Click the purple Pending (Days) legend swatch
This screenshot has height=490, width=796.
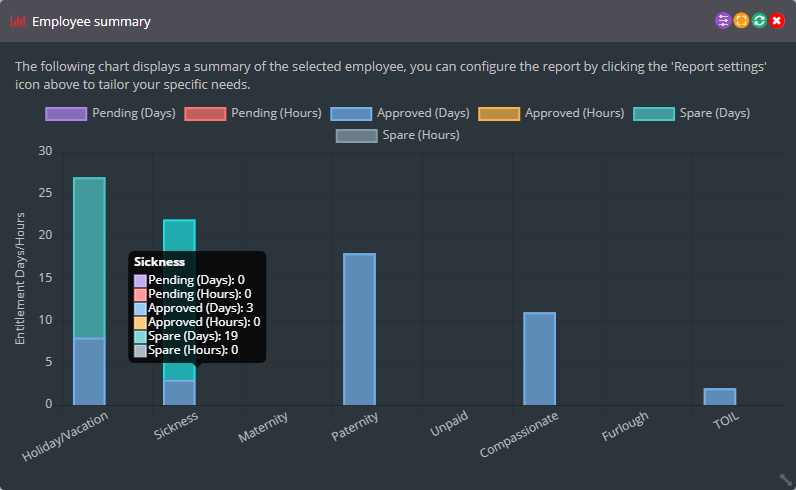pos(66,114)
